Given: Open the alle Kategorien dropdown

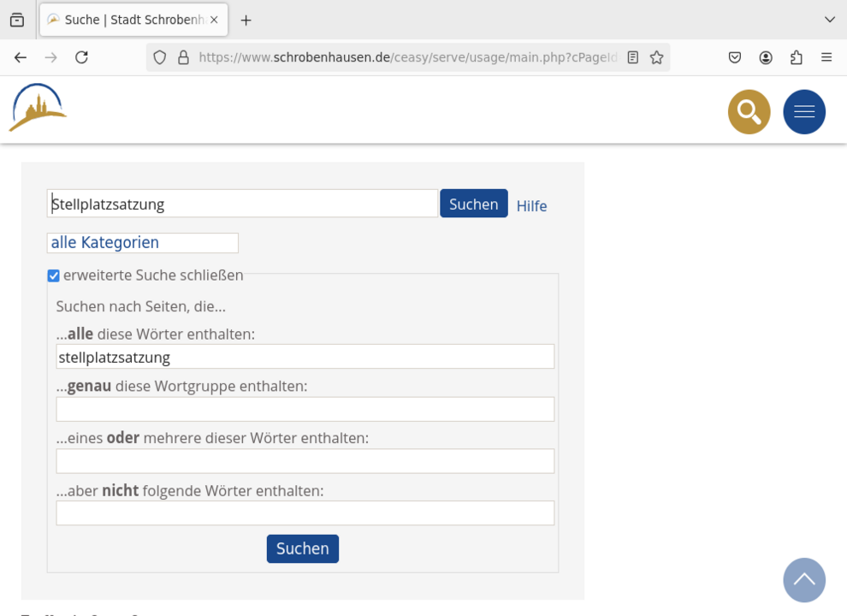Looking at the screenshot, I should (142, 243).
